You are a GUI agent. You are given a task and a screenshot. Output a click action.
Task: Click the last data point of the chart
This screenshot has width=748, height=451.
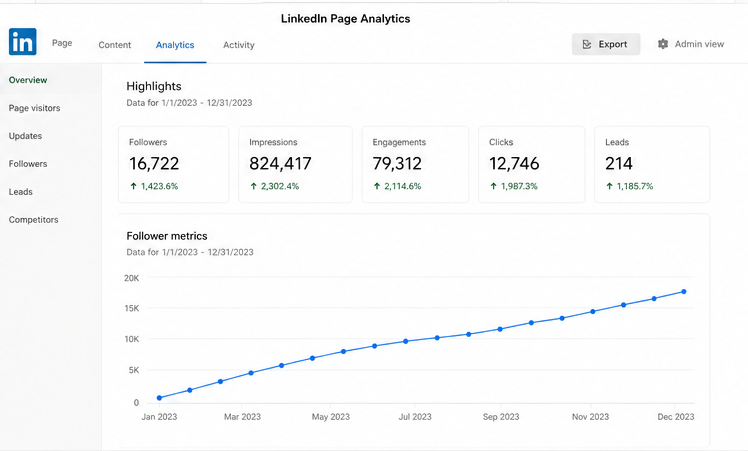pyautogui.click(x=684, y=292)
